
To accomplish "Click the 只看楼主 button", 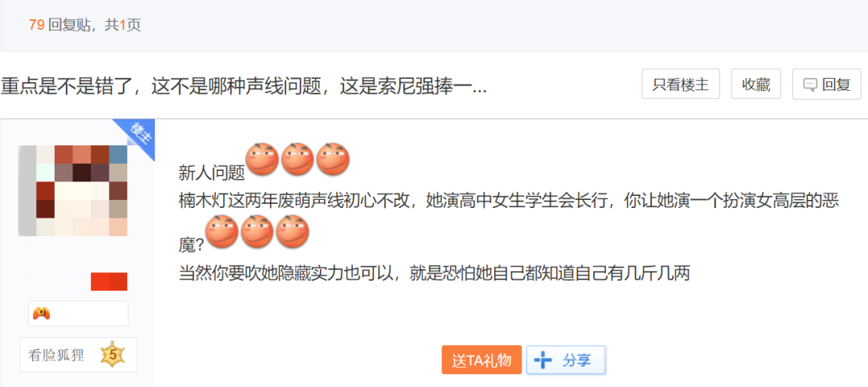I will click(681, 84).
